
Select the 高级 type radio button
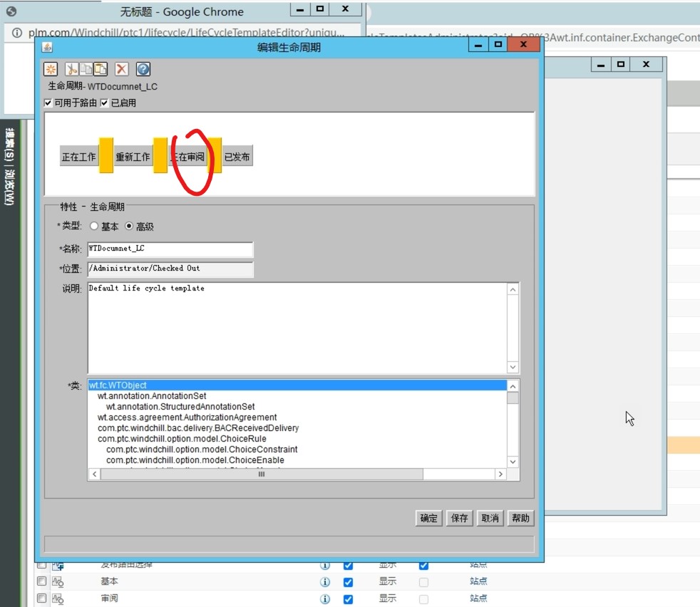[x=129, y=226]
